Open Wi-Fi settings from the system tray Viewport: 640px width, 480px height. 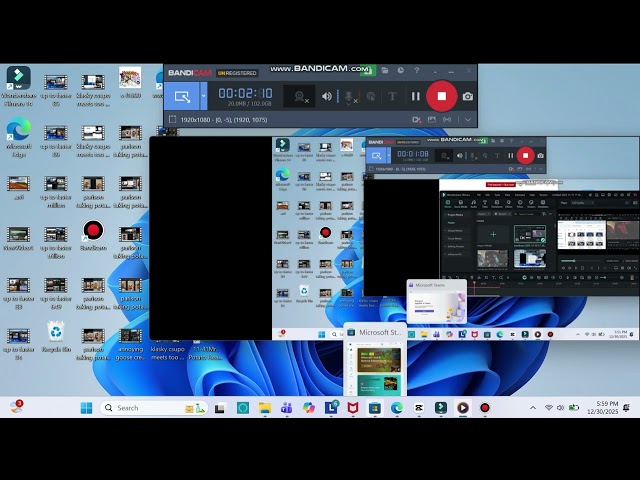(549, 408)
